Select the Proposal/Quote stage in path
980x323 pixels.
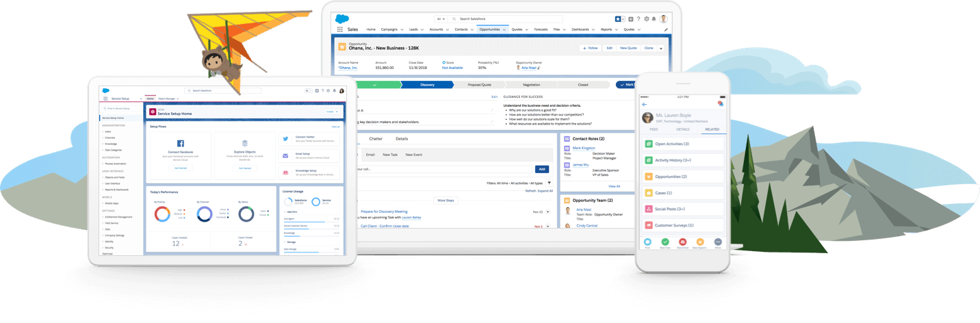(479, 85)
